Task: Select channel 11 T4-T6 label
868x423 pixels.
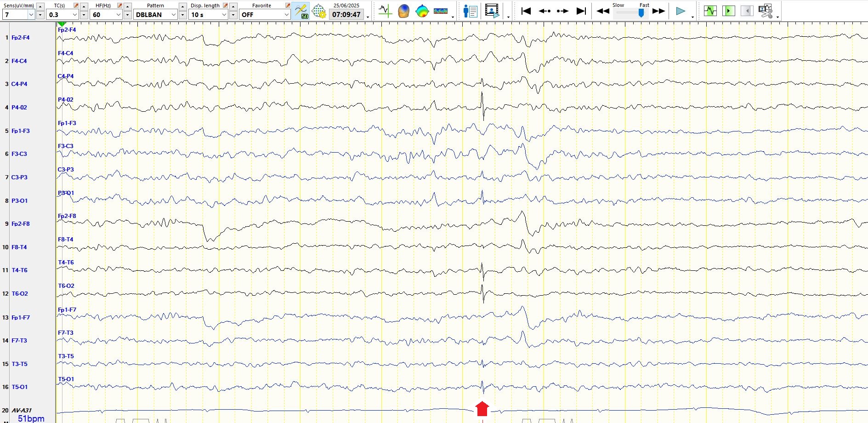Action: pyautogui.click(x=19, y=270)
